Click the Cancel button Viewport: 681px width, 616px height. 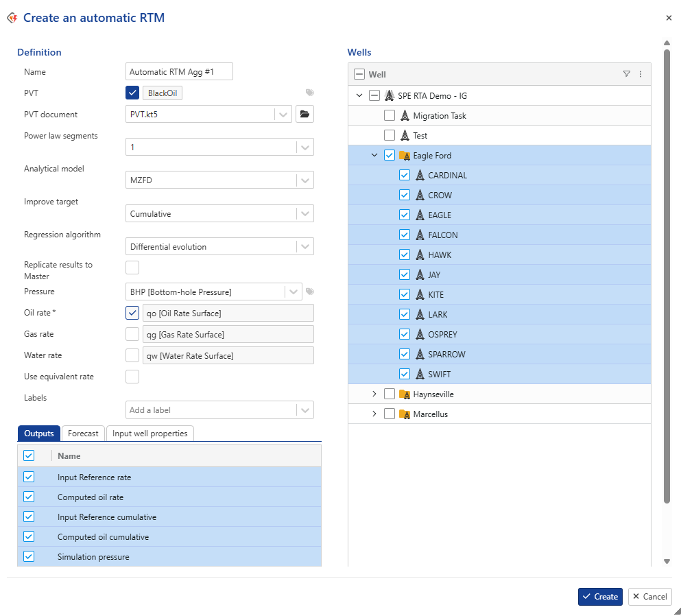(649, 597)
